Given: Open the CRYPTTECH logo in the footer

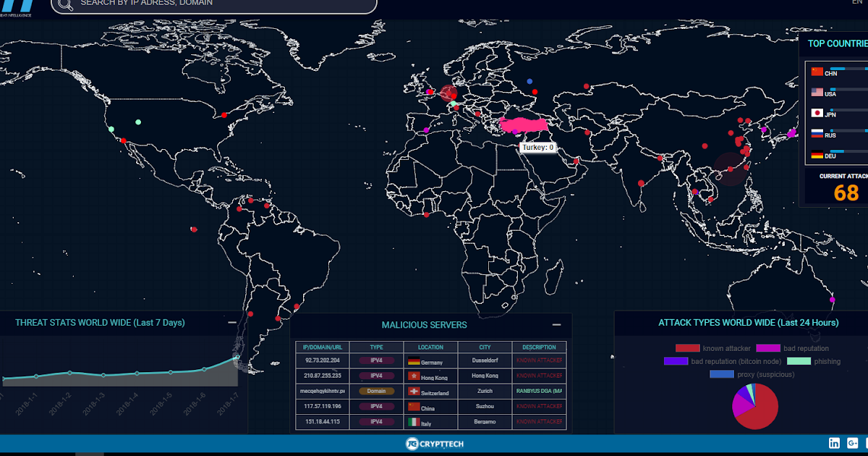Looking at the screenshot, I should coord(434,444).
